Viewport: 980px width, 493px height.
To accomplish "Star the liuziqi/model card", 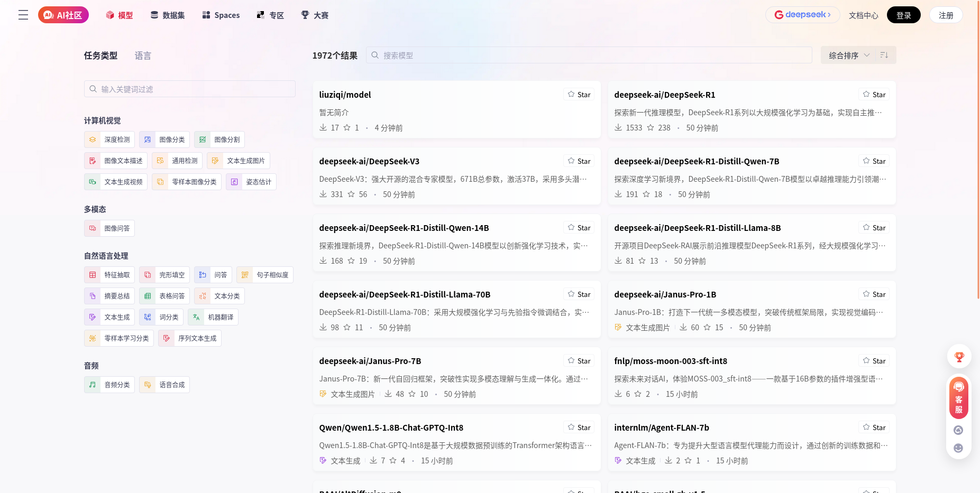I will [579, 95].
